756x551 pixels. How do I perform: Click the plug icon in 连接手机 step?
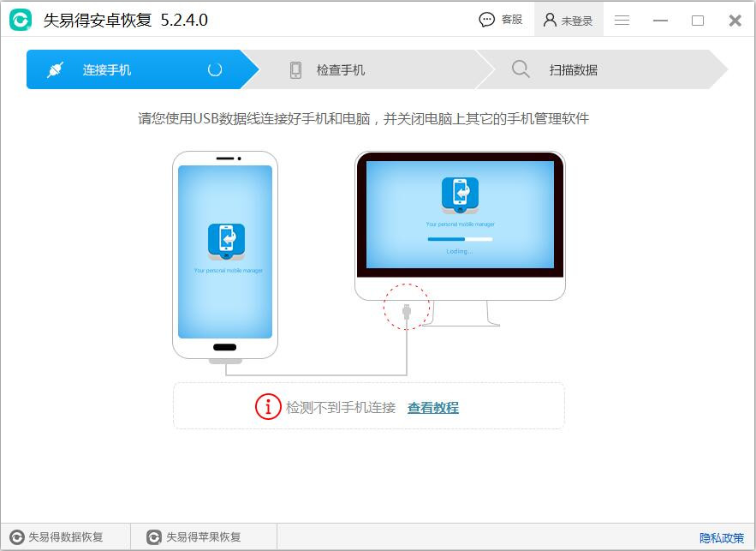click(x=55, y=69)
